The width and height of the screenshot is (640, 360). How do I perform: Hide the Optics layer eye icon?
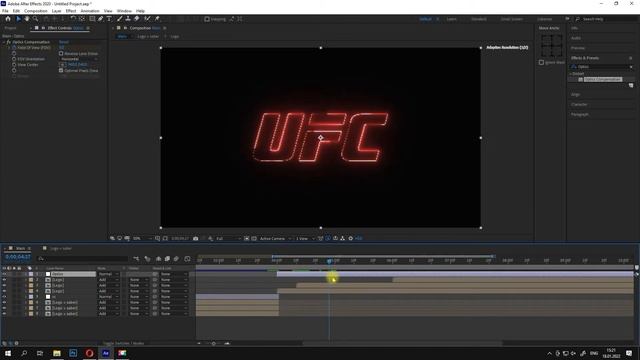[4, 274]
